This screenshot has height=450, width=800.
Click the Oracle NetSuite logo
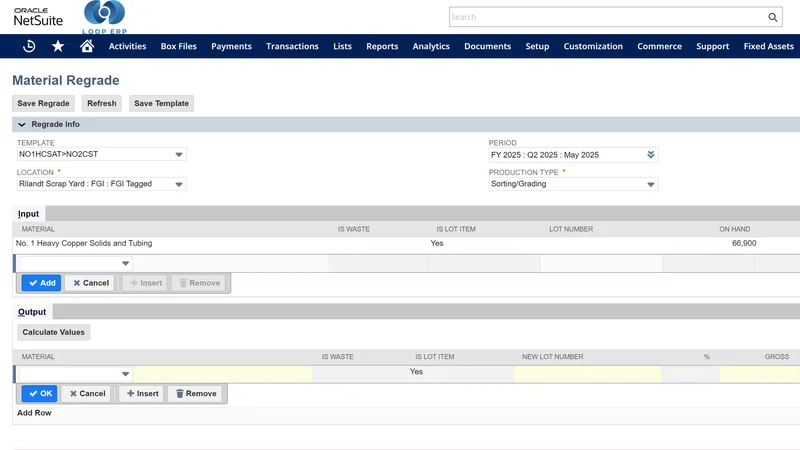[38, 17]
